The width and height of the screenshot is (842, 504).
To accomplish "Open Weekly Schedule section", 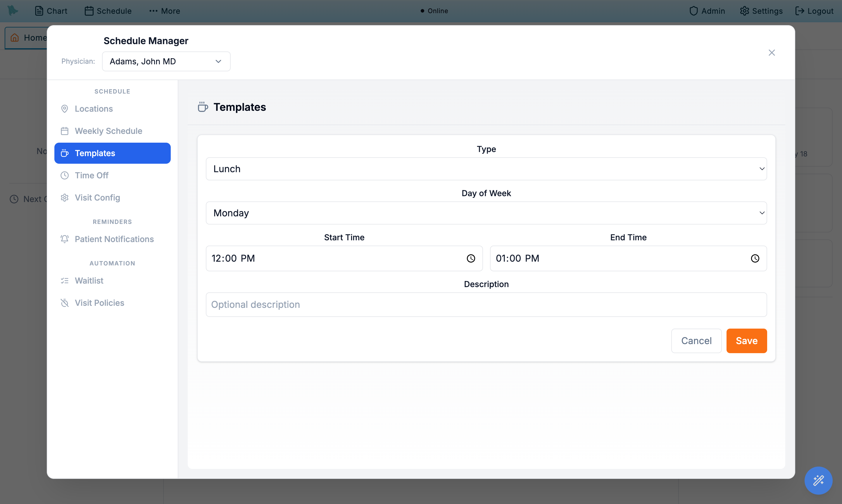I will tap(113, 131).
